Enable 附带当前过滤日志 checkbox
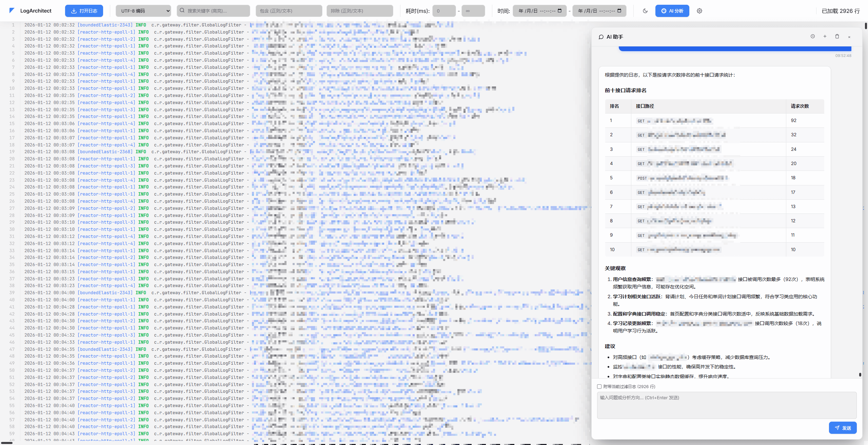This screenshot has width=868, height=445. [599, 386]
